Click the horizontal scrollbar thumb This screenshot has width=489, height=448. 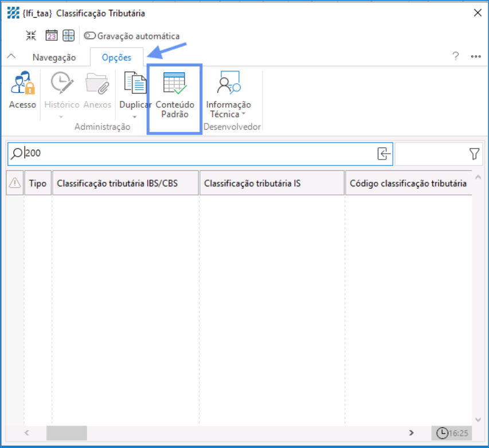(66, 433)
